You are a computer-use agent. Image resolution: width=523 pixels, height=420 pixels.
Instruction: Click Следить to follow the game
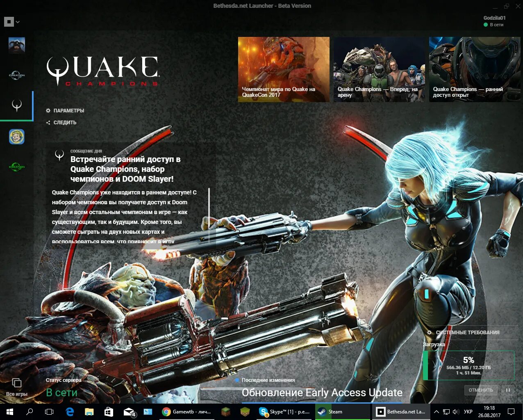(x=61, y=123)
